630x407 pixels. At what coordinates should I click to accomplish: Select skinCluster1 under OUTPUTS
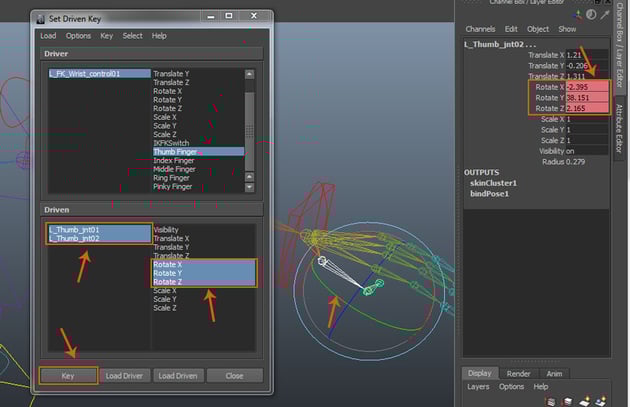point(493,183)
